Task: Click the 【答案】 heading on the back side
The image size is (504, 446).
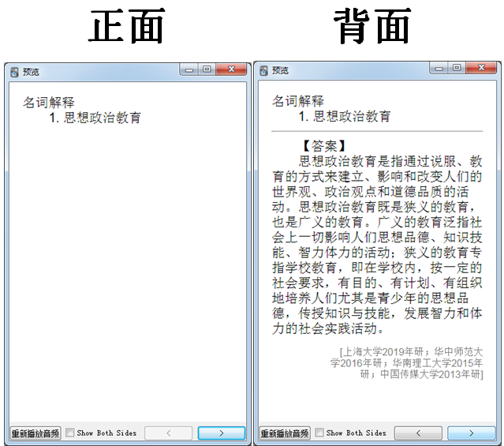Action: pyautogui.click(x=324, y=146)
